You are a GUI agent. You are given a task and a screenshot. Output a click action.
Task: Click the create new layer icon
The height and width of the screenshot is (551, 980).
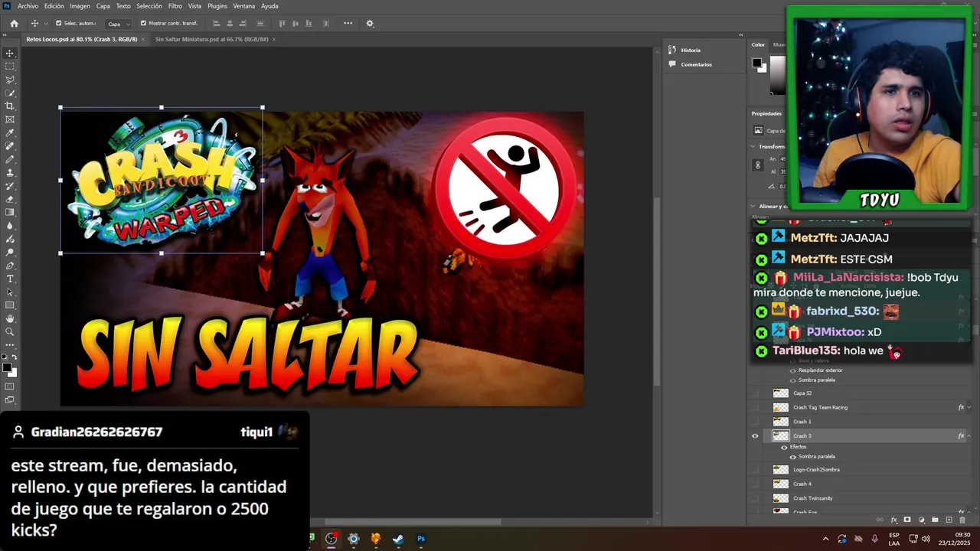pyautogui.click(x=949, y=520)
